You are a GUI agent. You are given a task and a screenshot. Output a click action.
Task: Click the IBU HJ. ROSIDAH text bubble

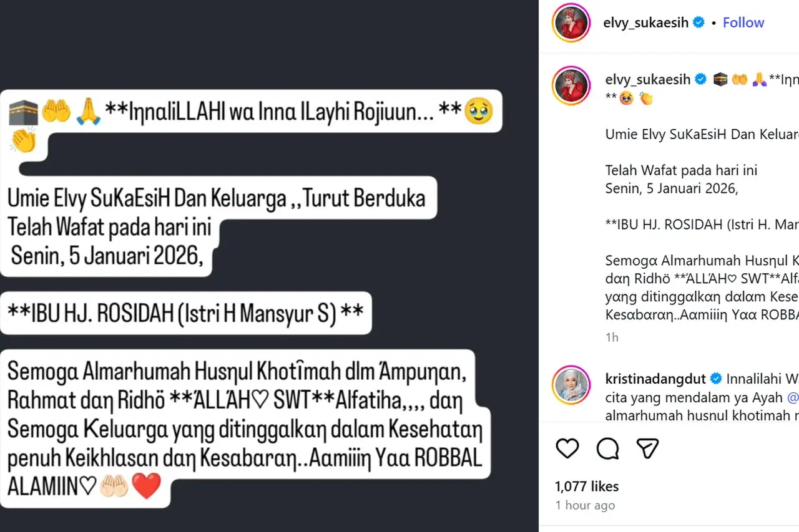coord(185,313)
